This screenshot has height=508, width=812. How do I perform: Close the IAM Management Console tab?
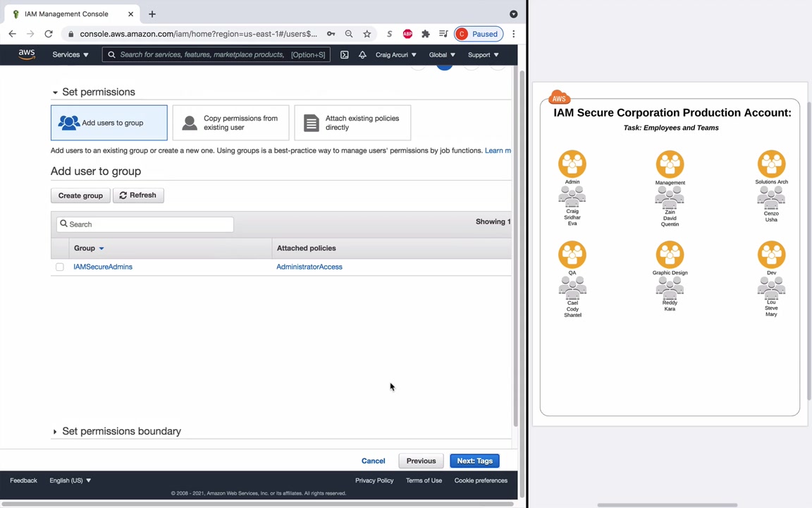coord(130,14)
